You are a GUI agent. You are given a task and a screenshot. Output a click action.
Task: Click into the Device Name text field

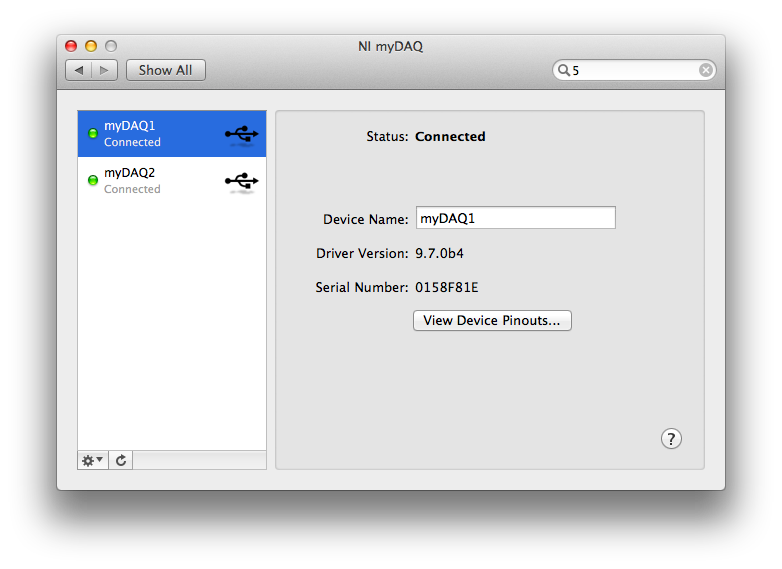[514, 218]
